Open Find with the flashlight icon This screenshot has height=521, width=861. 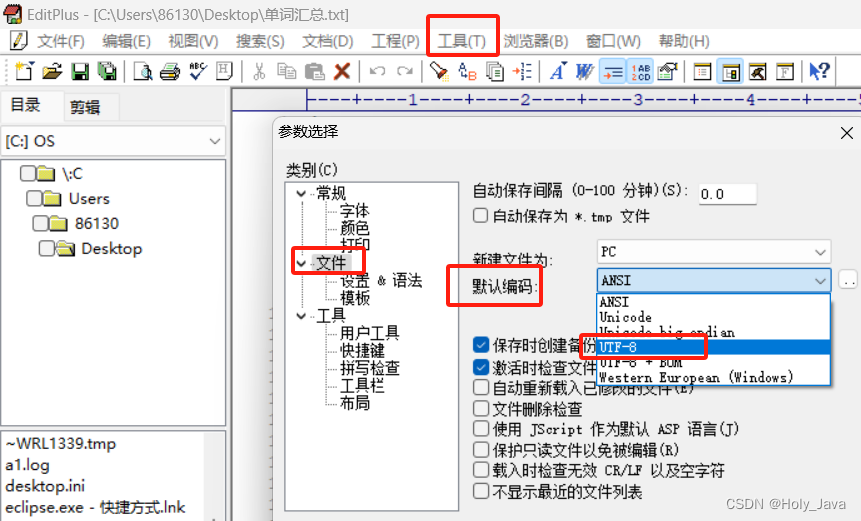[x=439, y=71]
